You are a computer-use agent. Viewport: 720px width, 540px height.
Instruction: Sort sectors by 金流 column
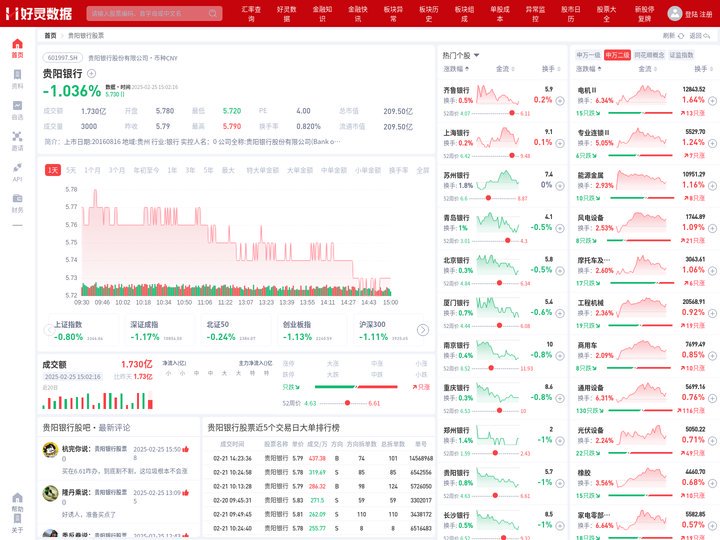pos(648,69)
